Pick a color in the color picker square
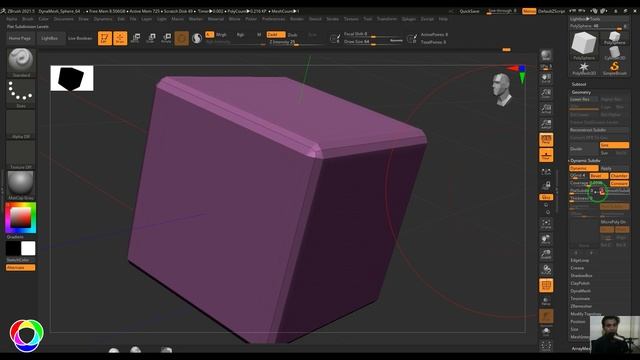This screenshot has height=360, width=640. [20, 218]
